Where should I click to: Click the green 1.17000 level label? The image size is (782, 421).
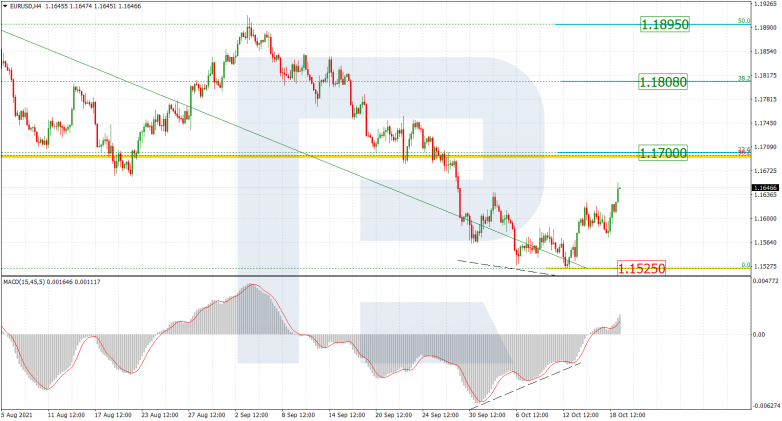pos(663,153)
